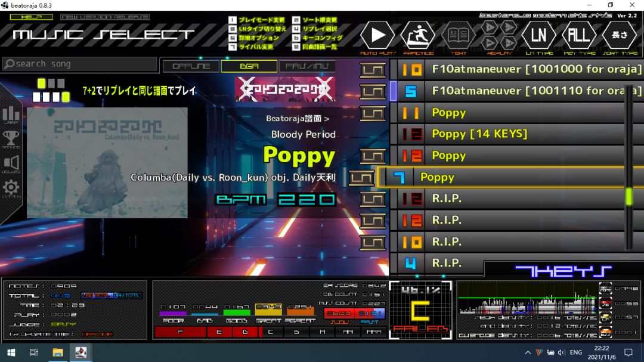The height and width of the screenshot is (362, 644).
Task: Toggle the LN Type hexagon button
Action: tap(538, 35)
